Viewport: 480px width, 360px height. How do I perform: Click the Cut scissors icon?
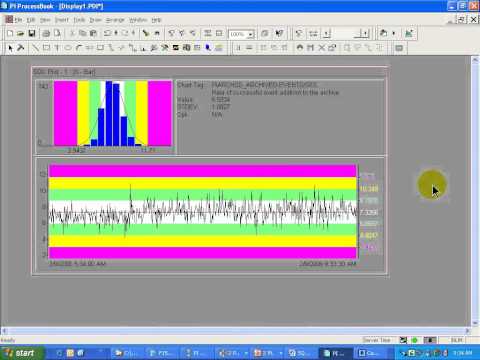point(72,33)
